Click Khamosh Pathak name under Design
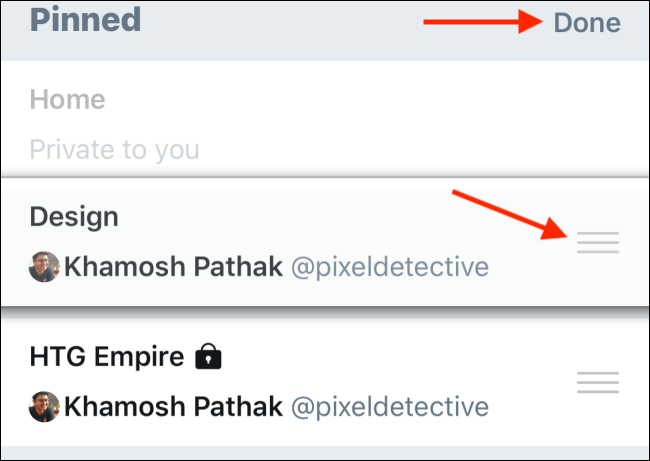The image size is (650, 461). (x=172, y=267)
